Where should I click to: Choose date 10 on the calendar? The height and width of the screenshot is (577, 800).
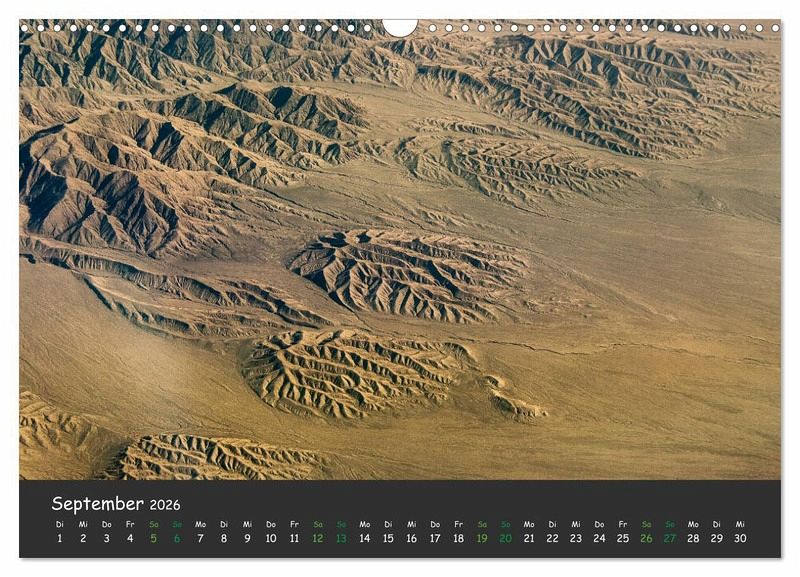tap(270, 538)
